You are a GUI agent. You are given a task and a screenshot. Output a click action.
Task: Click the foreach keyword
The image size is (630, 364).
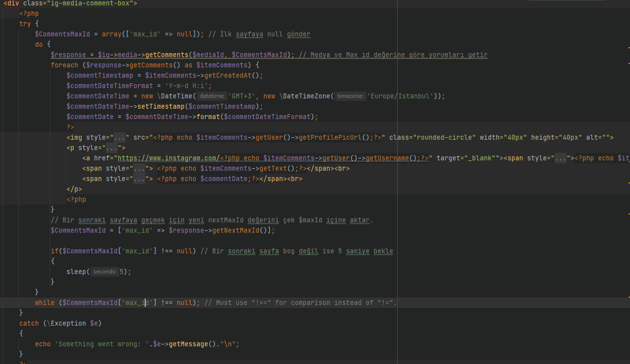[x=64, y=65]
